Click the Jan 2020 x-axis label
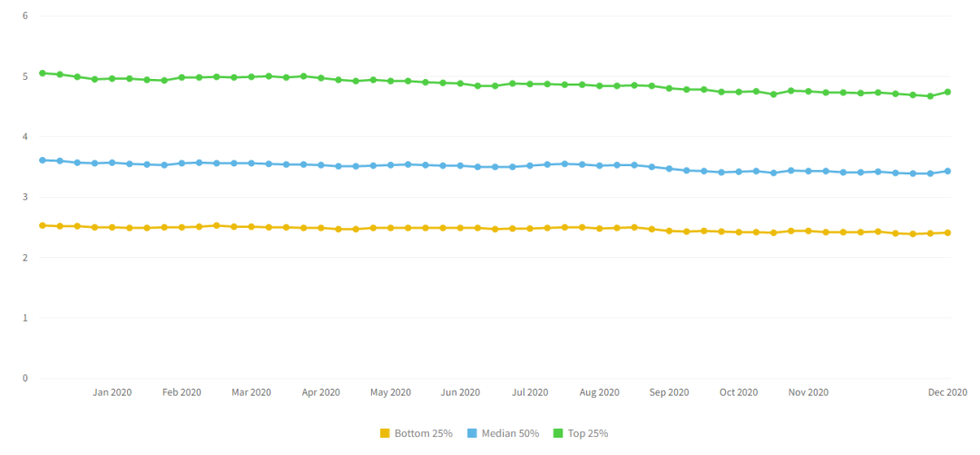The height and width of the screenshot is (455, 980). (113, 392)
